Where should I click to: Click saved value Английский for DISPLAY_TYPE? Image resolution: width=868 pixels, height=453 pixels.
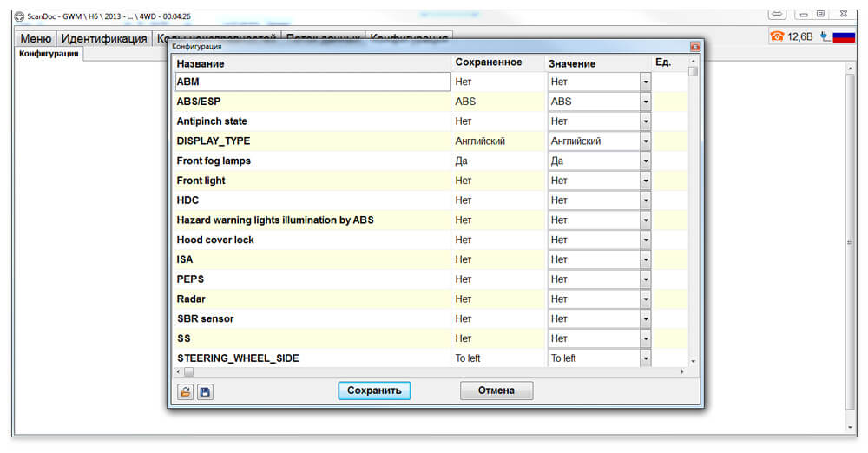tap(480, 141)
